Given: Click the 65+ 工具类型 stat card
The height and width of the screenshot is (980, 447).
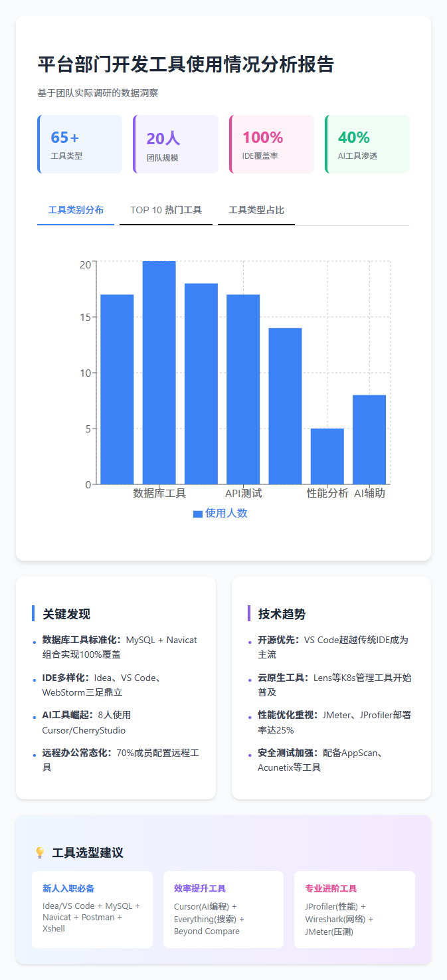Looking at the screenshot, I should (x=80, y=144).
